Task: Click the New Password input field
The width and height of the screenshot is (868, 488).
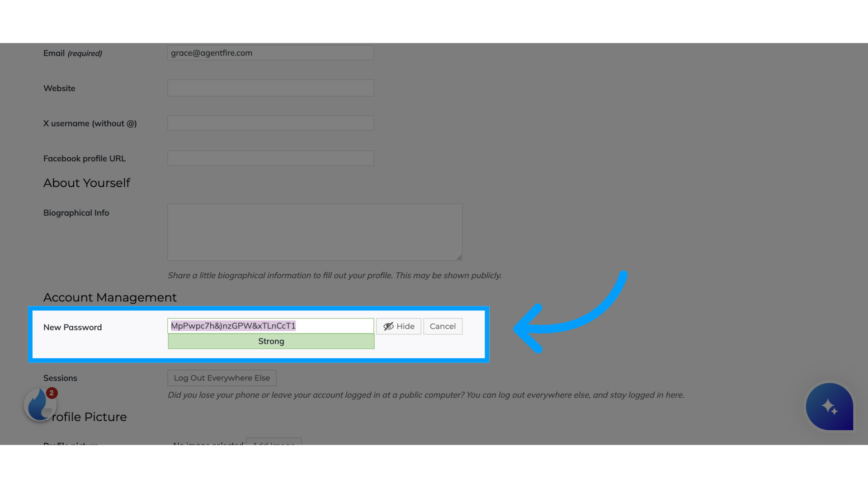Action: click(x=271, y=325)
